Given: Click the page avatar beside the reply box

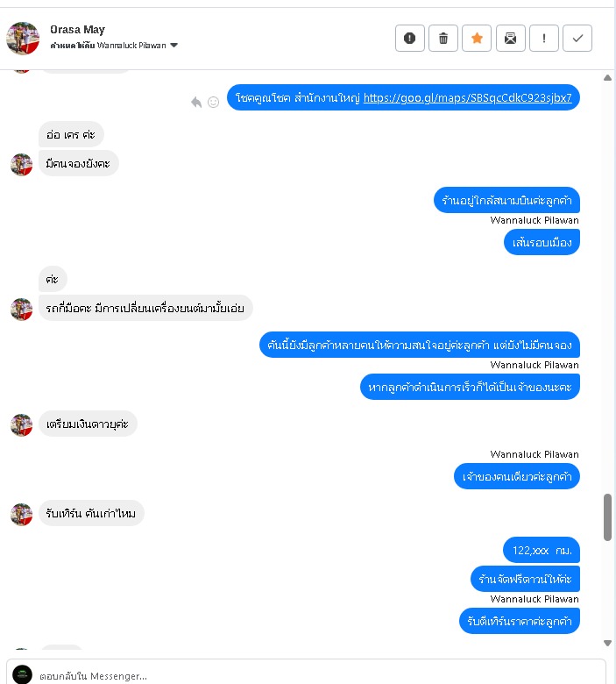Looking at the screenshot, I should [x=22, y=674].
